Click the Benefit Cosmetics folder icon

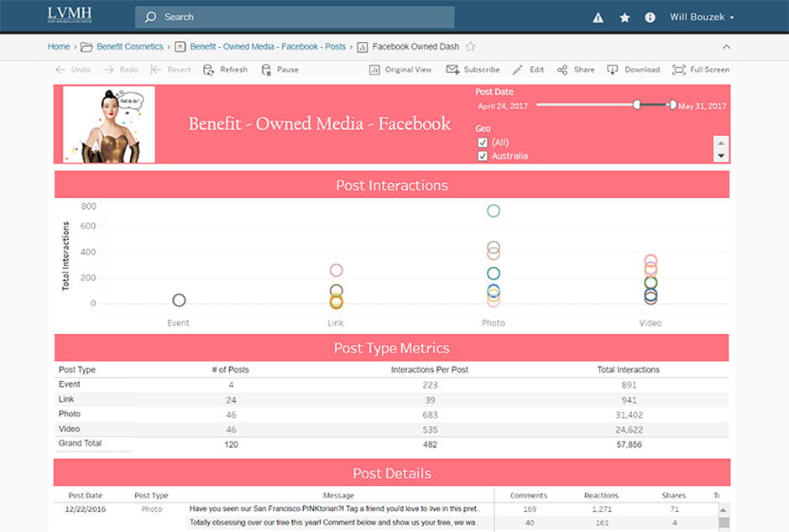[86, 47]
